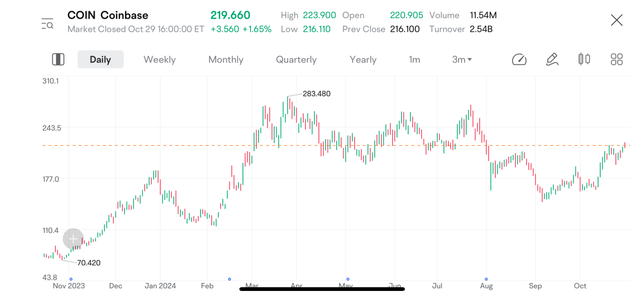Viewport: 644px width, 297px height.
Task: Expand the 3m interval dropdown
Action: click(x=462, y=60)
